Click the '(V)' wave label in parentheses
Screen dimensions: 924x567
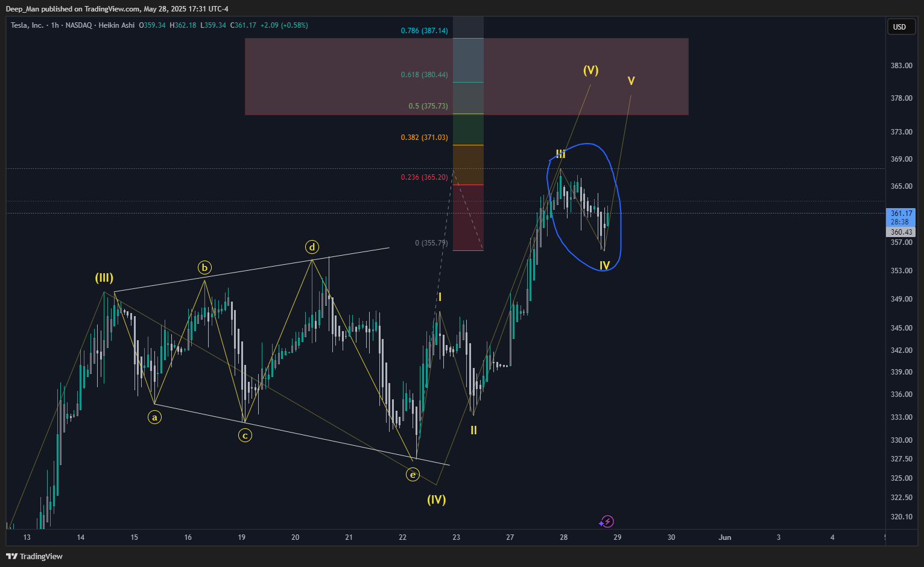click(591, 70)
